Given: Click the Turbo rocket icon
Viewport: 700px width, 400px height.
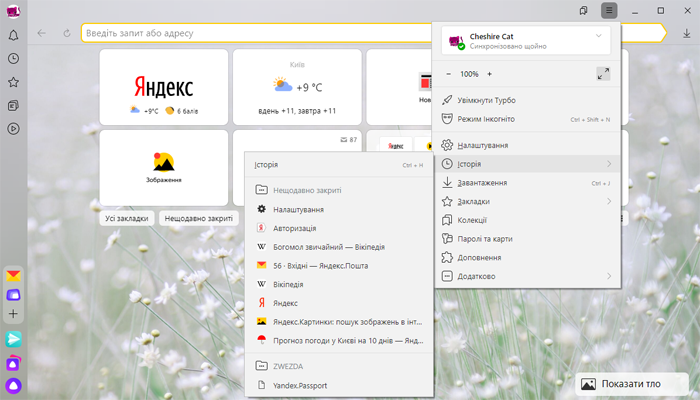Looking at the screenshot, I should click(x=447, y=100).
